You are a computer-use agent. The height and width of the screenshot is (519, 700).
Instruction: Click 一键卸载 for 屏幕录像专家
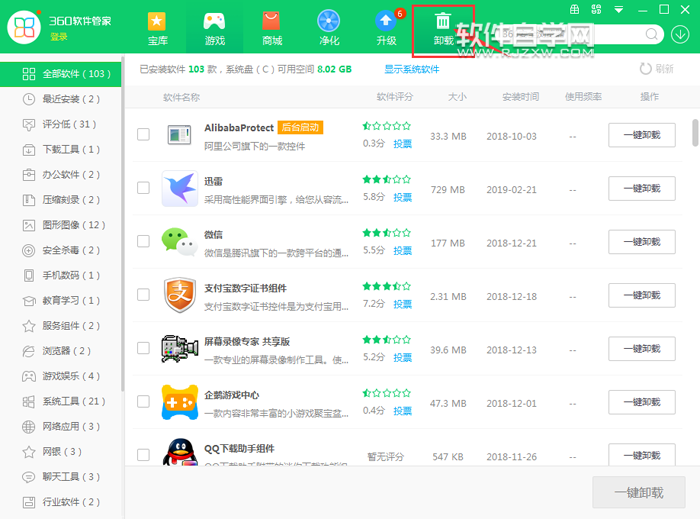tap(642, 349)
